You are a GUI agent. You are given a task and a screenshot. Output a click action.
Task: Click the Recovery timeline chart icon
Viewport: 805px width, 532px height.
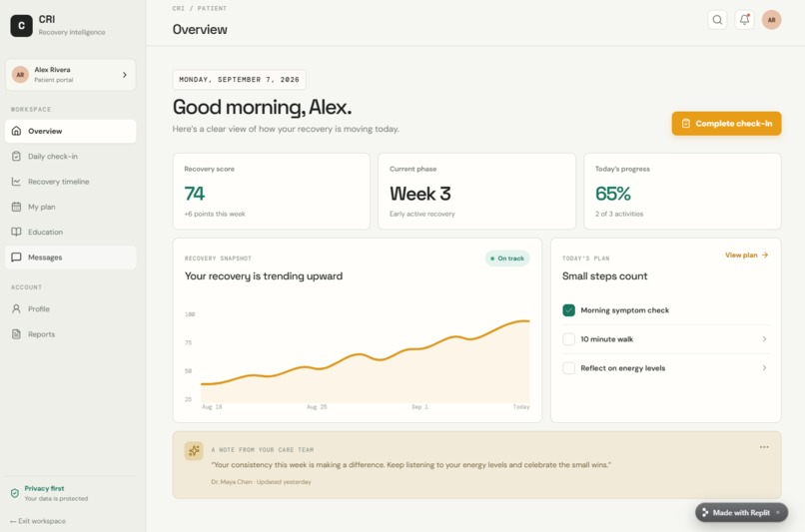point(16,181)
